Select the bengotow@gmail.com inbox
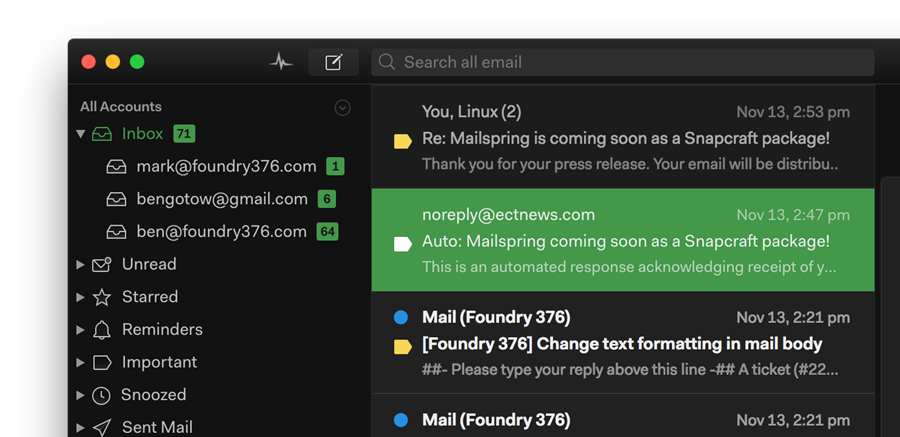Image resolution: width=900 pixels, height=437 pixels. (x=222, y=199)
